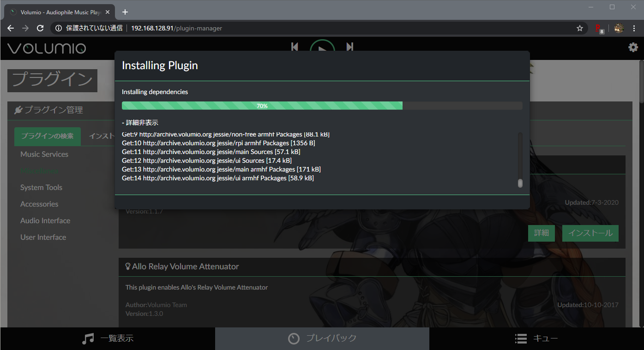The height and width of the screenshot is (350, 644).
Task: Select the Volumio browser tab
Action: [x=60, y=12]
